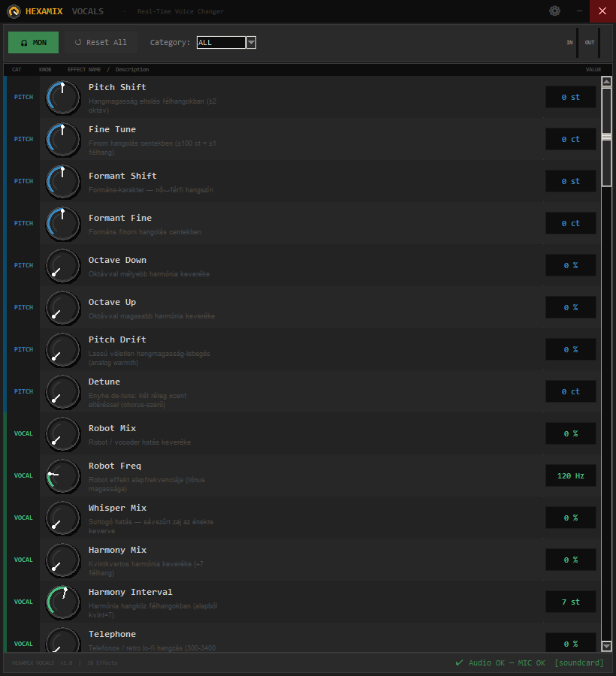The image size is (616, 676).
Task: Click 'Telephone' effect name
Action: click(x=112, y=634)
